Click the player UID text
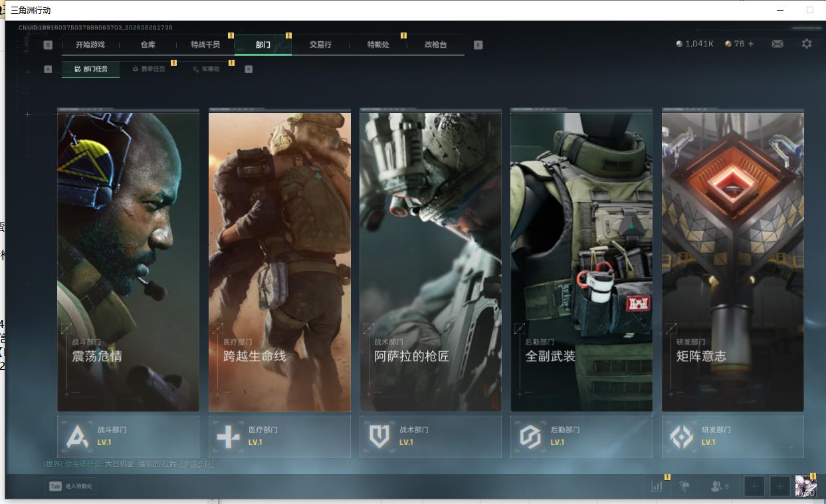 pos(96,28)
